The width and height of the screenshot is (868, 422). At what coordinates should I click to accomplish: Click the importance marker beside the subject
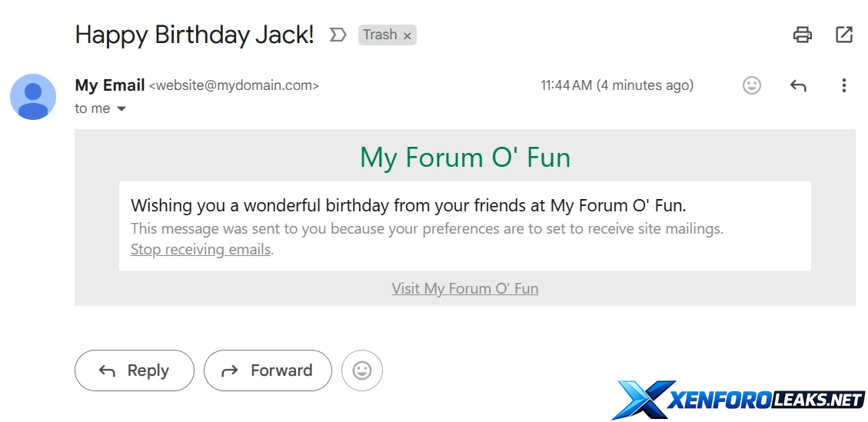click(338, 35)
